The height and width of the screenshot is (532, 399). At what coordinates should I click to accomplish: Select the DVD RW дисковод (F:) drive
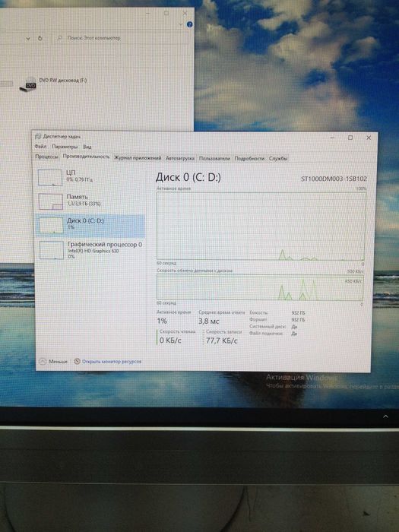click(x=53, y=83)
